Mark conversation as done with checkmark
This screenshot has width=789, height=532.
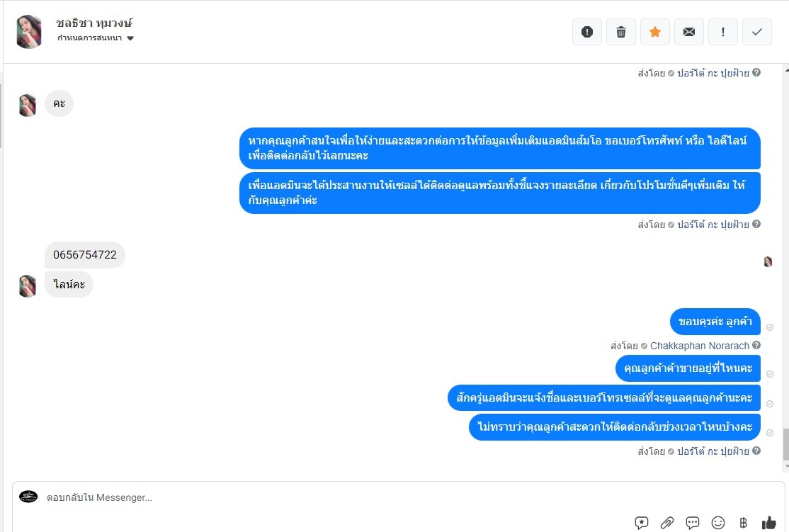[757, 32]
